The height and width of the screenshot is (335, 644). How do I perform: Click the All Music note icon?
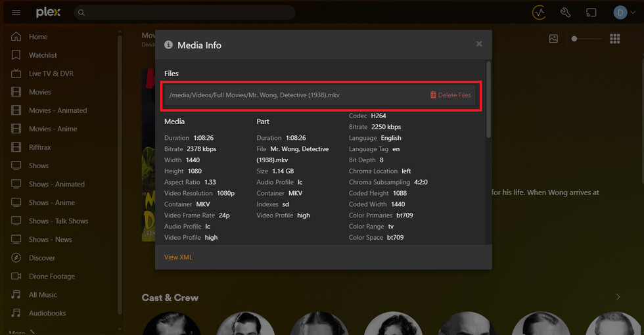point(16,294)
